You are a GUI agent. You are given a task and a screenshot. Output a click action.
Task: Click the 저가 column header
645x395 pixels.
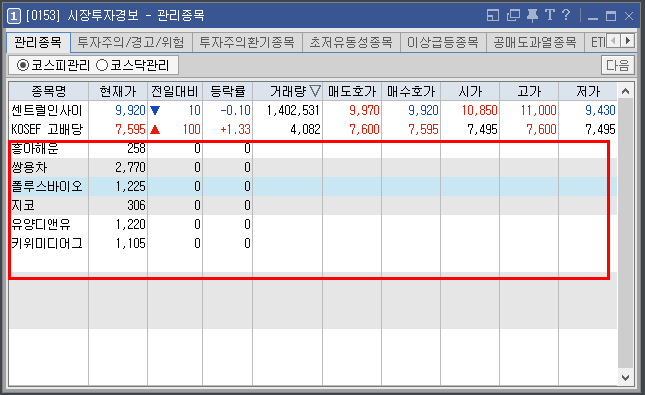coord(588,91)
